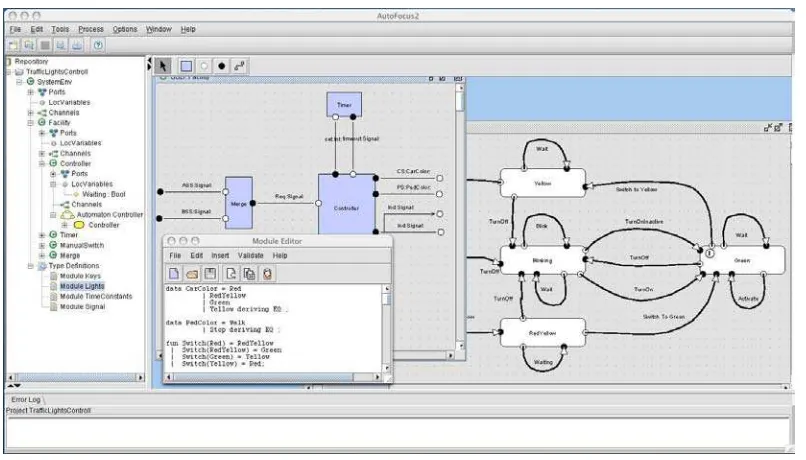Switch to the Error Log tab
This screenshot has height=460, width=806.
[x=26, y=399]
